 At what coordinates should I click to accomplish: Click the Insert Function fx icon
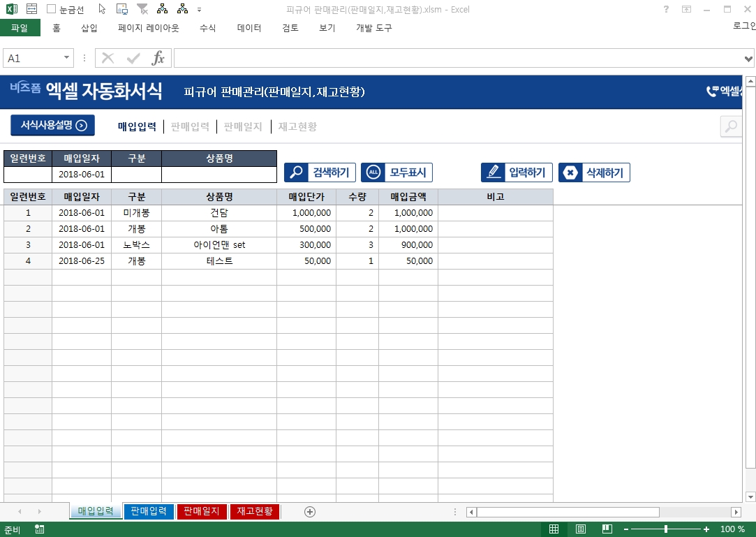tap(158, 59)
